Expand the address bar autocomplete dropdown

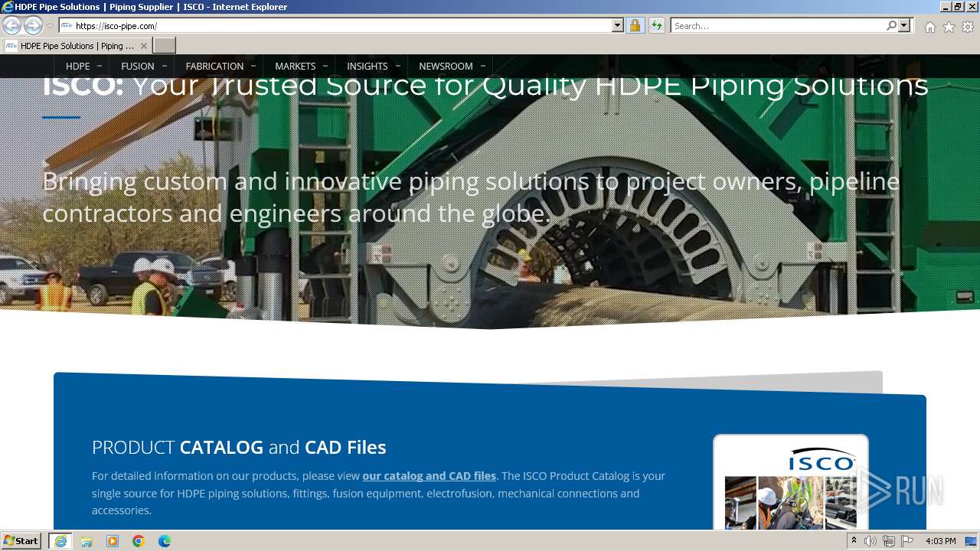tap(618, 25)
